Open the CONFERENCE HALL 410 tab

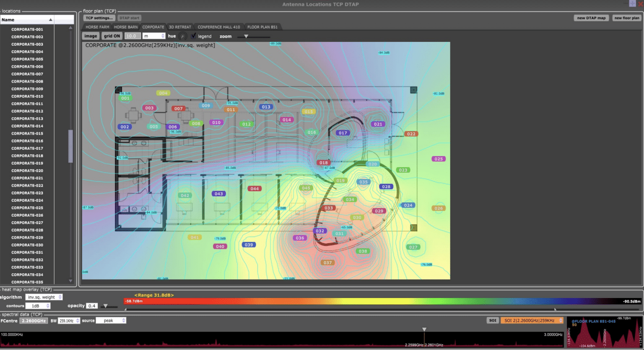coord(218,26)
